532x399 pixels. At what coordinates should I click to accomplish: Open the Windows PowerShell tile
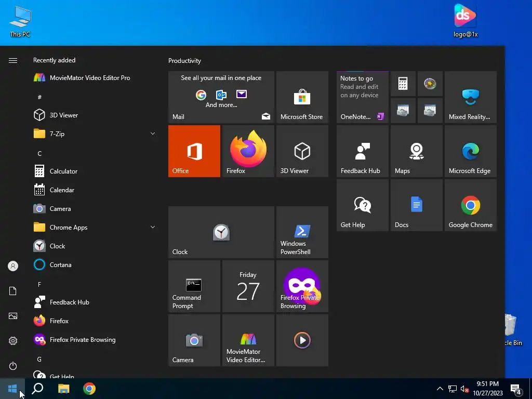tap(302, 232)
